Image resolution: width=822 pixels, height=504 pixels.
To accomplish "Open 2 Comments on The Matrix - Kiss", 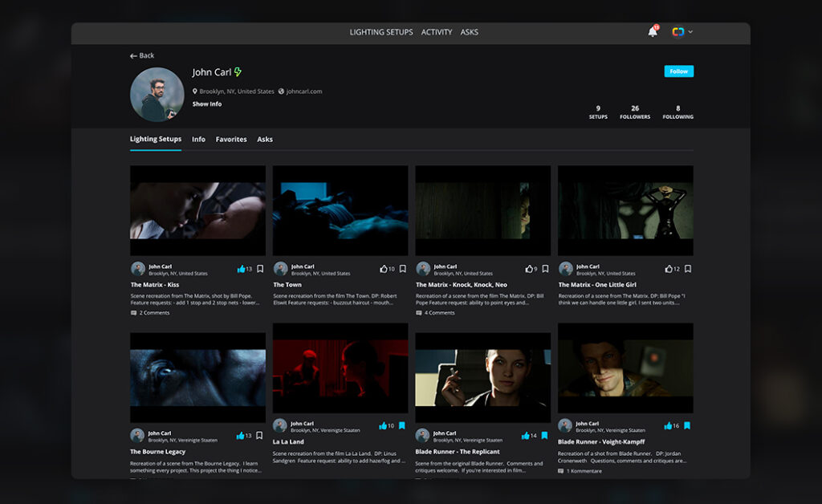I will (x=150, y=313).
